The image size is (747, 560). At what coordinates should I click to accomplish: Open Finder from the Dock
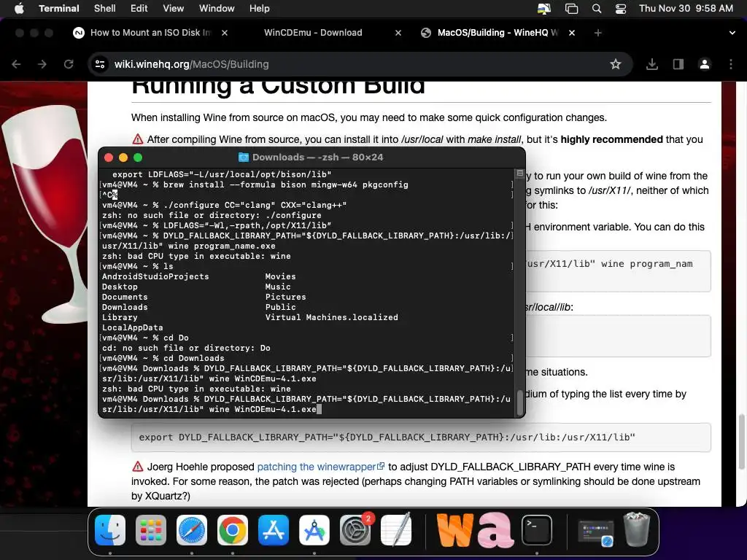(110, 530)
